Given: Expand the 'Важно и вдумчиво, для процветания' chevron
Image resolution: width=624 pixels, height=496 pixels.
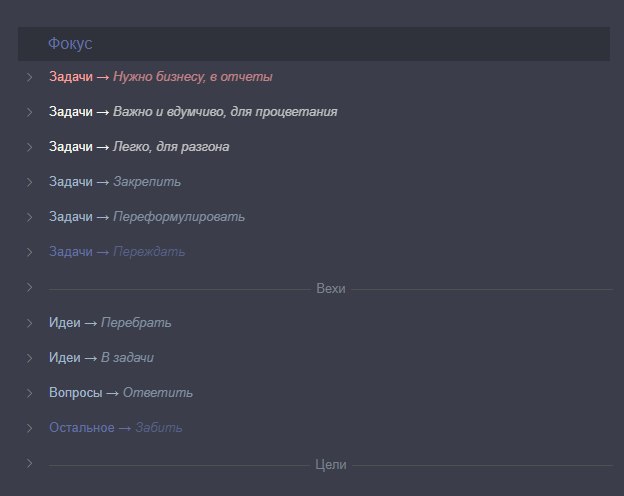Looking at the screenshot, I should click(x=29, y=112).
